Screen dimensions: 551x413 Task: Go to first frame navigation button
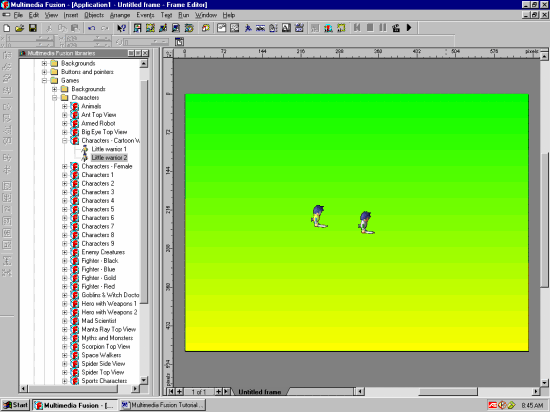point(171,392)
